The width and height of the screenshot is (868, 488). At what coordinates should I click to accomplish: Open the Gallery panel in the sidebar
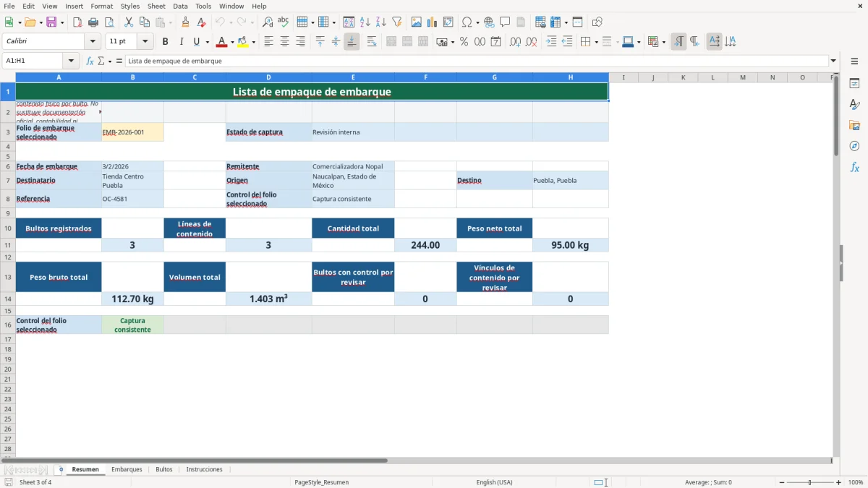coord(854,126)
